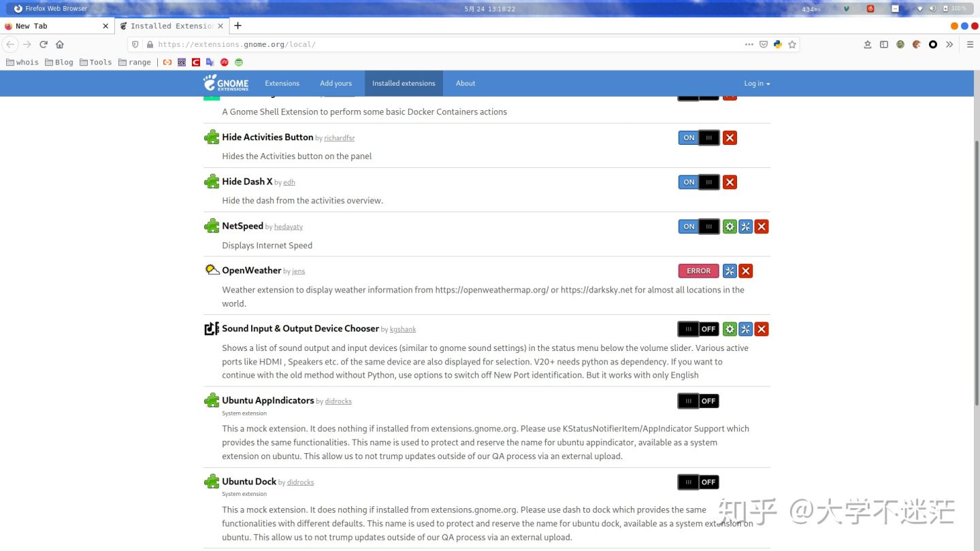This screenshot has width=980, height=551.
Task: Select the Installed Extensions browser tab
Action: 171,26
